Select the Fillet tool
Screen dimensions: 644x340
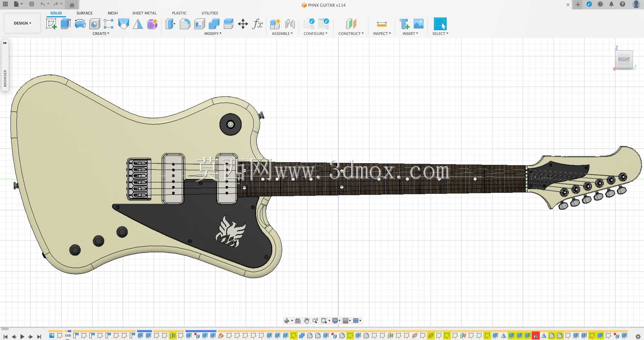point(185,24)
